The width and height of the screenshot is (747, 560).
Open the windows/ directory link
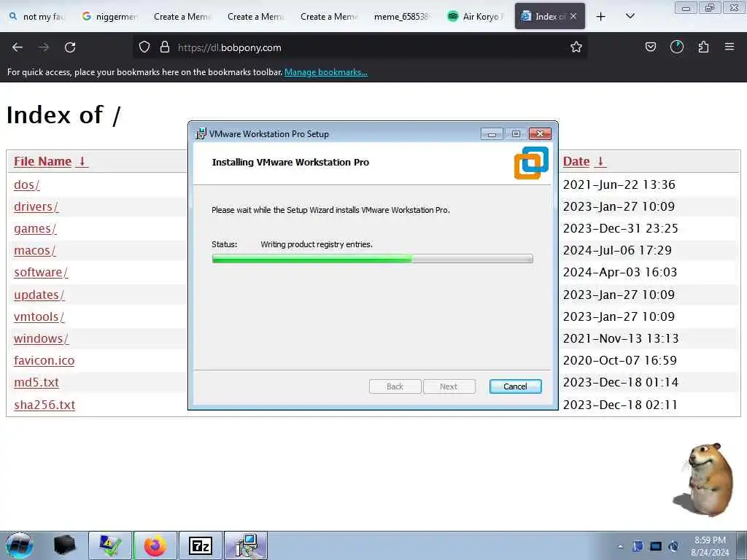pos(41,338)
